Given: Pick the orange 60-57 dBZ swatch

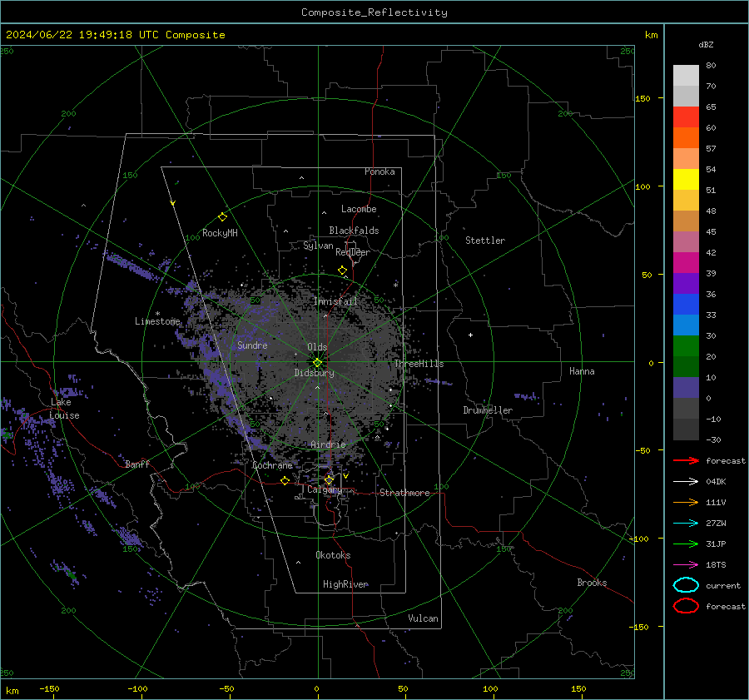Looking at the screenshot, I should click(686, 138).
